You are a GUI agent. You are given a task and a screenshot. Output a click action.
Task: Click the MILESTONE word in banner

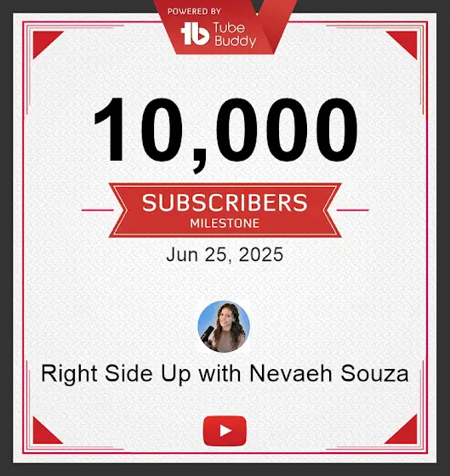tap(225, 224)
